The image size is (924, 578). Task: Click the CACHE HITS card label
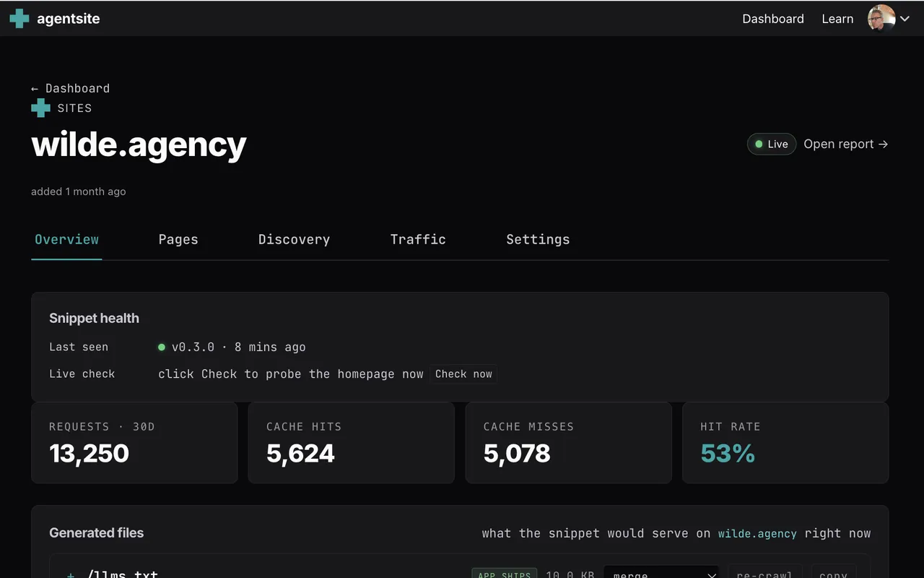304,426
